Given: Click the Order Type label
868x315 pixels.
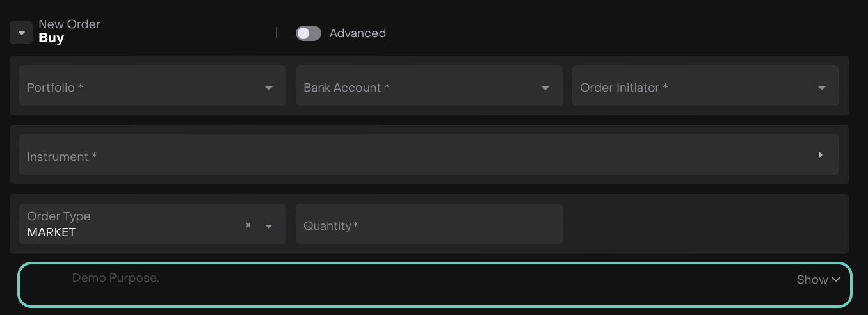Looking at the screenshot, I should click(59, 216).
